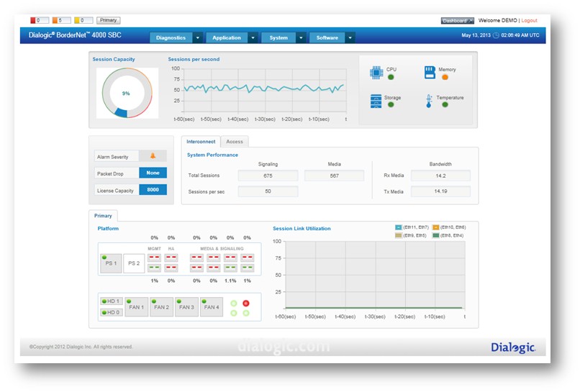Click the Logout link
Screen dimensions: 580x392
(529, 21)
